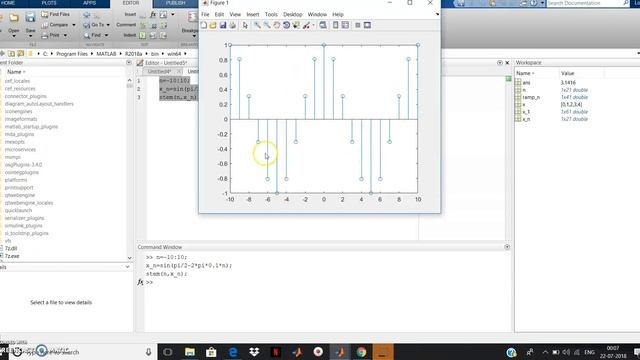Close the Untitled4 editor tab
Image resolution: width=640 pixels, height=360 pixels.
(180, 71)
